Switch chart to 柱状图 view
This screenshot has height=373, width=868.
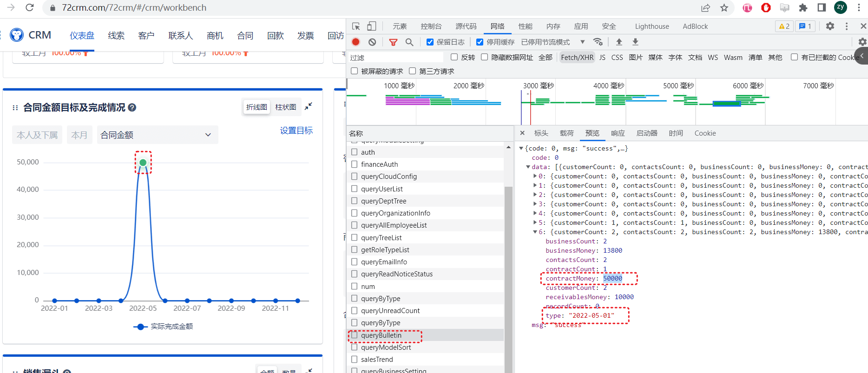285,107
